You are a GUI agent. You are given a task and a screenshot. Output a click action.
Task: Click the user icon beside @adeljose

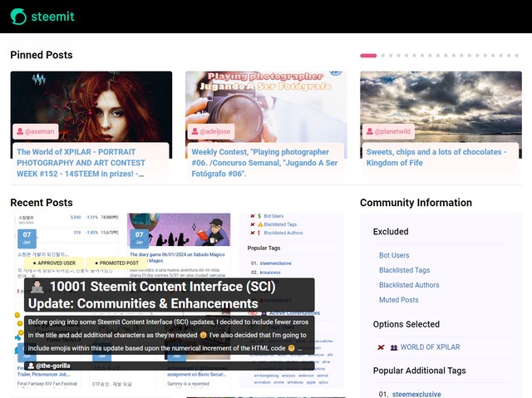[195, 131]
